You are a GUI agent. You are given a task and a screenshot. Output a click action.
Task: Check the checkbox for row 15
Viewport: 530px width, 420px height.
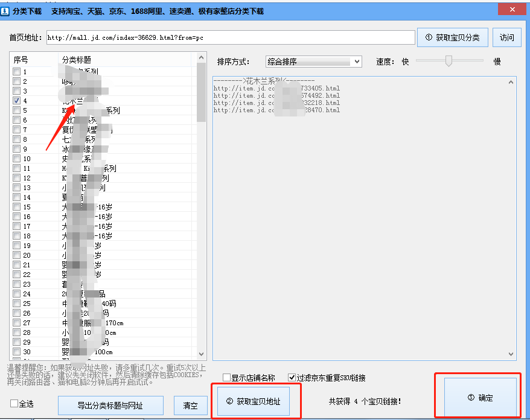(x=16, y=207)
